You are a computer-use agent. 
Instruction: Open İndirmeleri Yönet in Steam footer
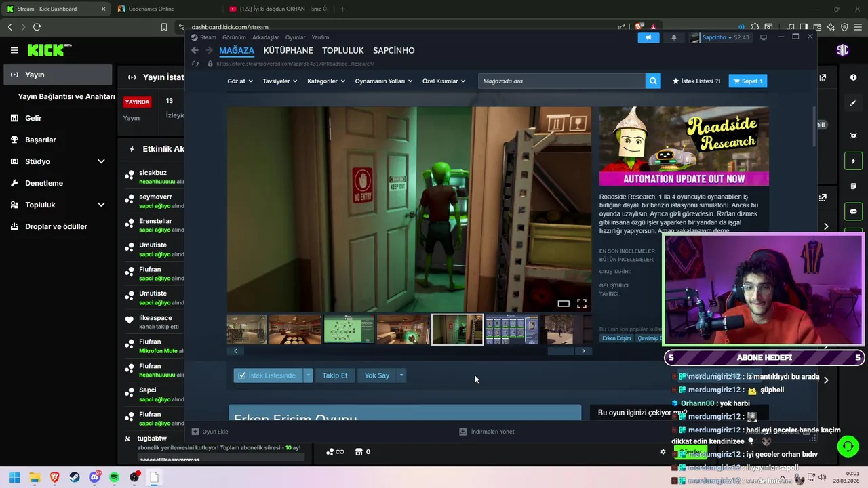pos(486,432)
